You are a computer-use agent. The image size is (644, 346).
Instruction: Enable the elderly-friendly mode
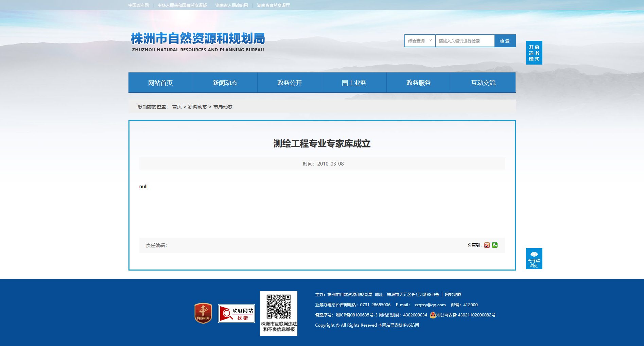click(x=534, y=53)
